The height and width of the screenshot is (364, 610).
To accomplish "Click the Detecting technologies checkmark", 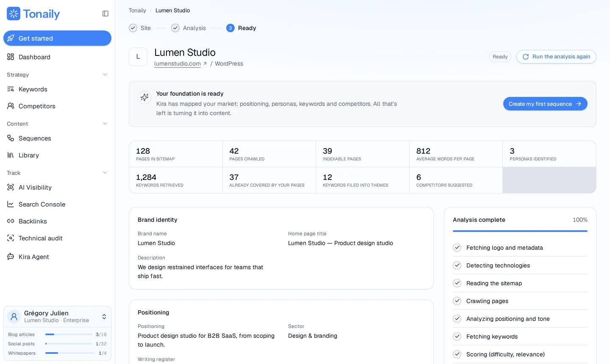I will click(x=457, y=265).
